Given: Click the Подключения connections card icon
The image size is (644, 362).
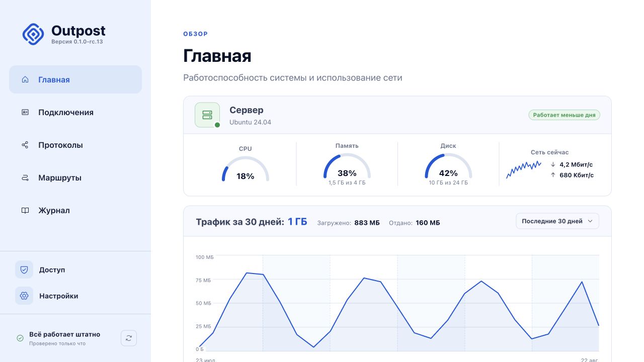Looking at the screenshot, I should tap(25, 112).
